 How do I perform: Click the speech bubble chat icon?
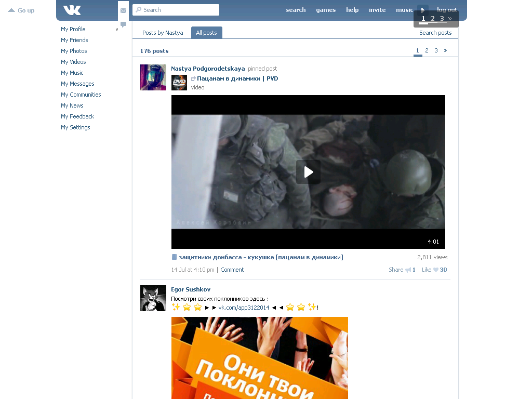124,24
